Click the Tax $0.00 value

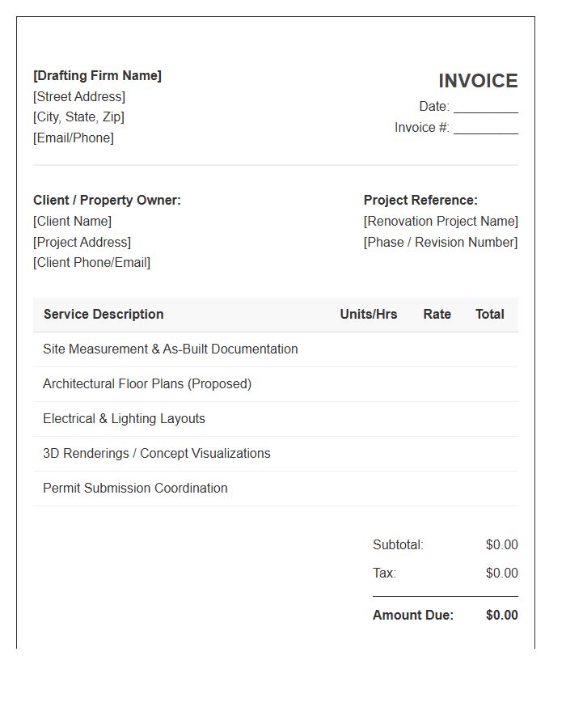[502, 573]
